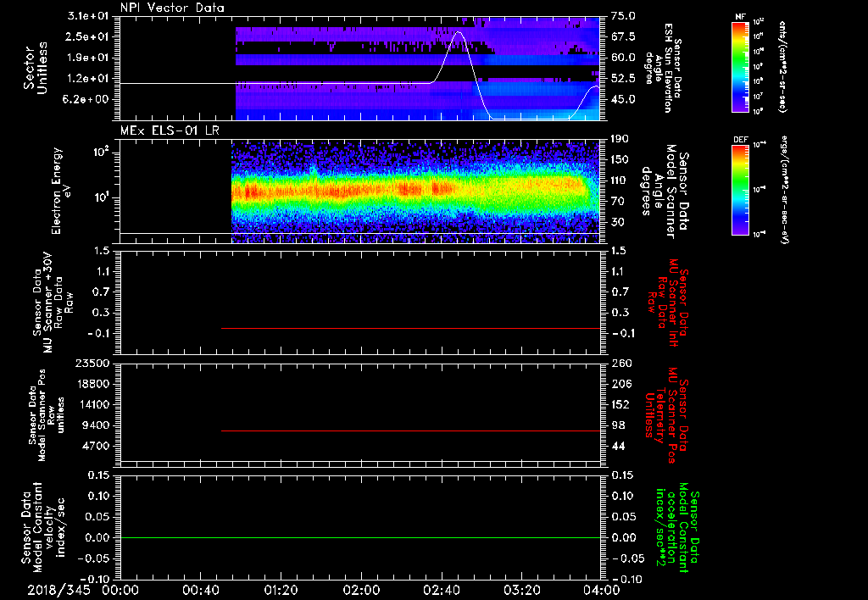Click the "67.5" elevation angle tick
Screen dimensions: 868x600
tap(623, 36)
